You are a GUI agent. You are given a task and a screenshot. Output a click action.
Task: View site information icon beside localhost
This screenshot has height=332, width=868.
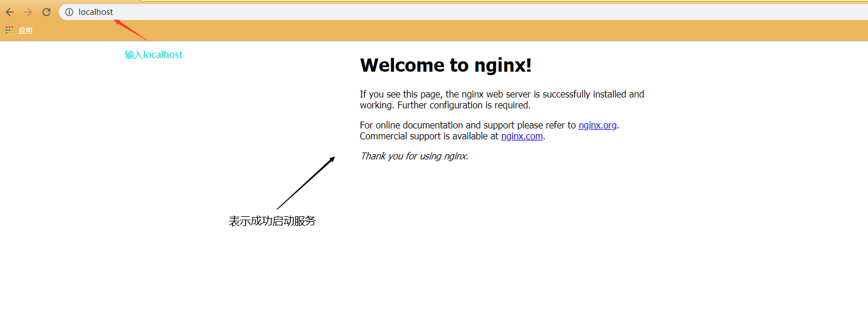coord(69,12)
